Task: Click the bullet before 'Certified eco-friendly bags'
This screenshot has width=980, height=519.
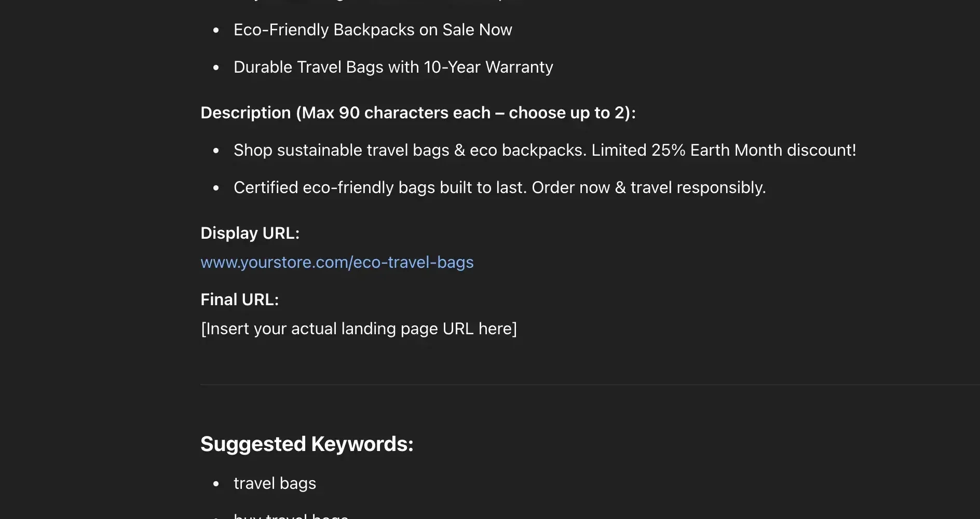Action: coord(216,188)
